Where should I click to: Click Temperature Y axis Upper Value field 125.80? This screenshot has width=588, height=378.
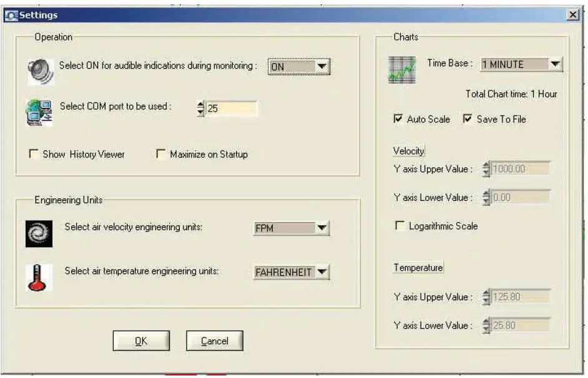521,297
